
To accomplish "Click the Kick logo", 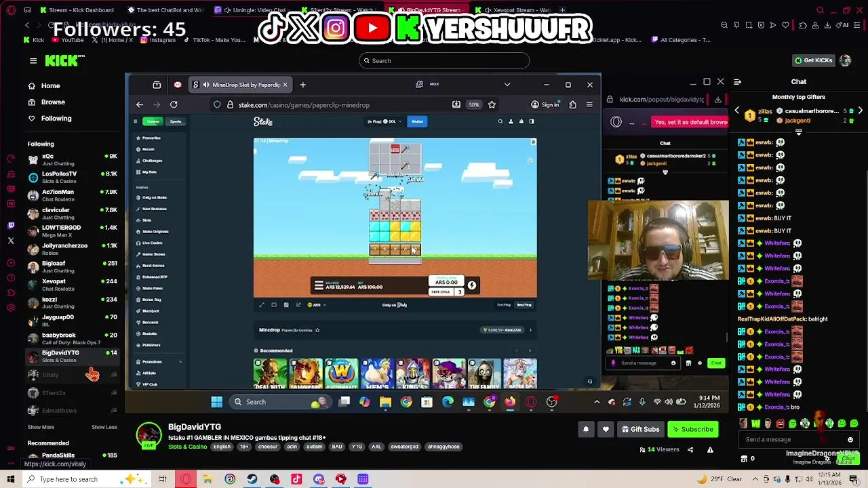I will click(62, 61).
